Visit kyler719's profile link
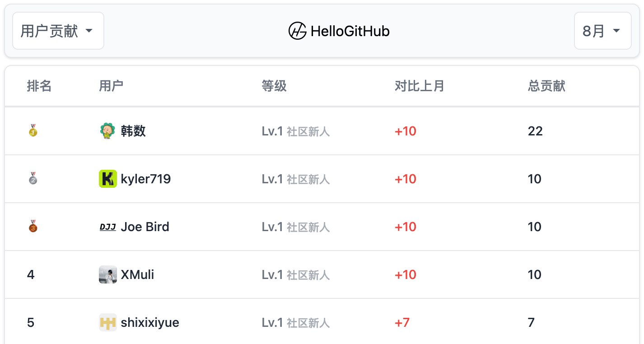The image size is (644, 344). pos(145,179)
